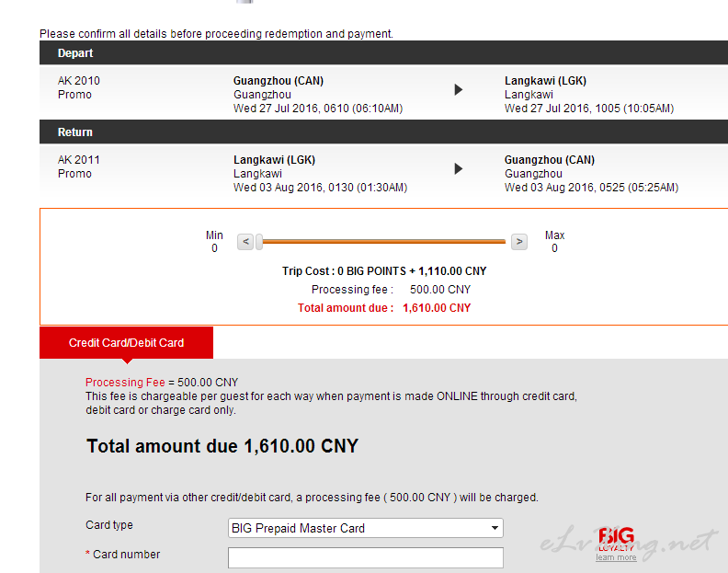Click the slider decrease arrow button
Screen dimensions: 728x573
pos(245,242)
